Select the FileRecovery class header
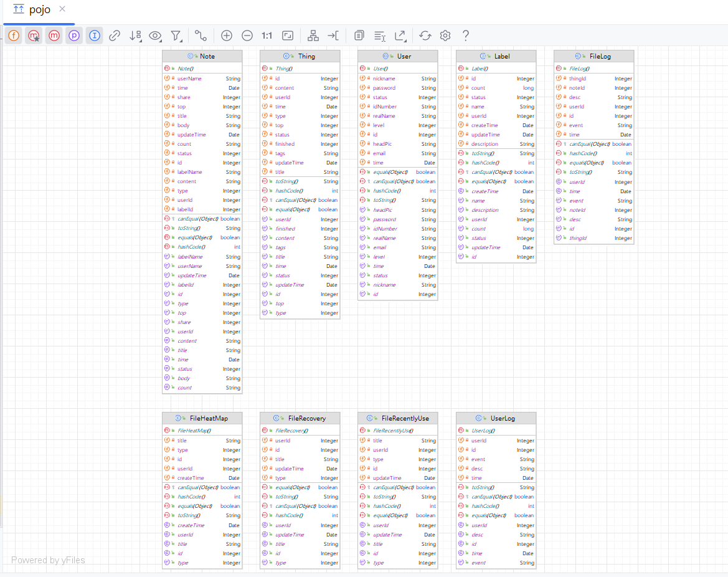The height and width of the screenshot is (577, 728). (300, 418)
